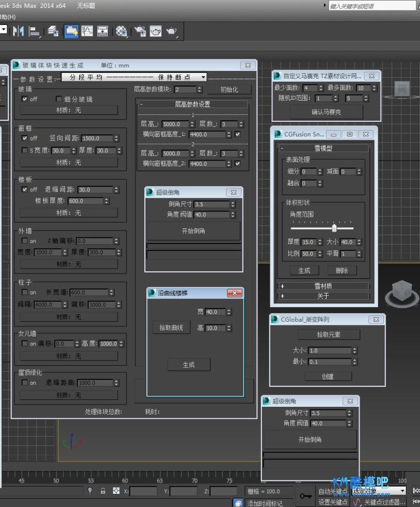Click the Mirror tool in the toolbar

(18, 31)
